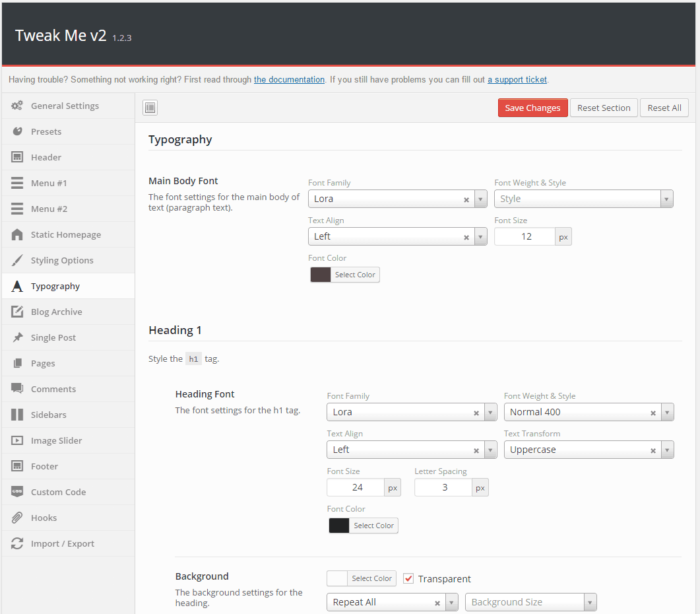
Task: Click the Hooks paperclip icon
Action: (17, 518)
